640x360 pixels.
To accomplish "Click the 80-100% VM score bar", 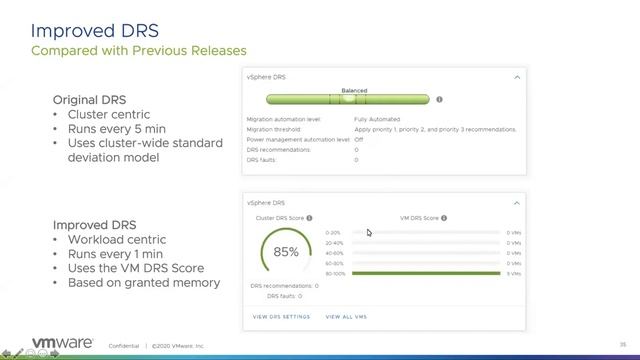I will [x=426, y=273].
